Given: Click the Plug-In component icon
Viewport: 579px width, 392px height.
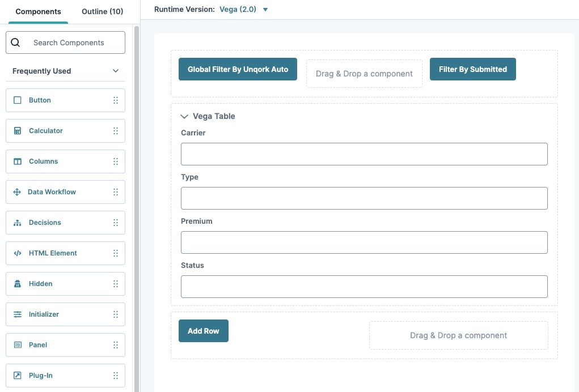Looking at the screenshot, I should coord(18,376).
